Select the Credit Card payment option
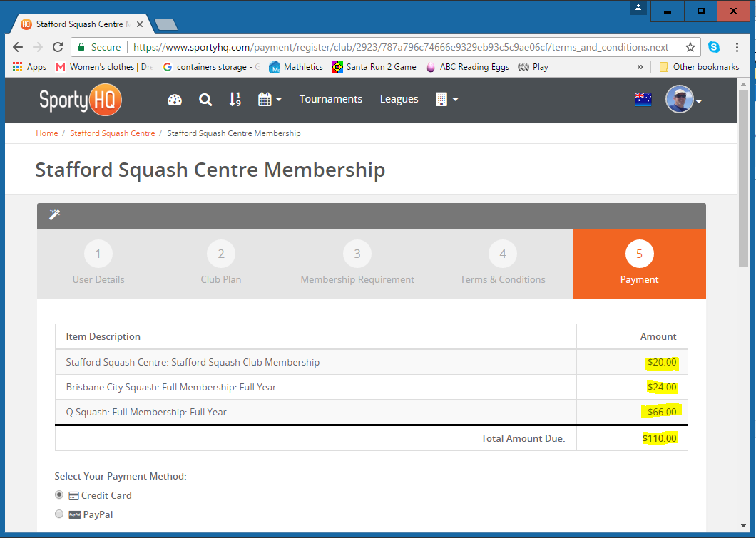756x538 pixels. (60, 495)
